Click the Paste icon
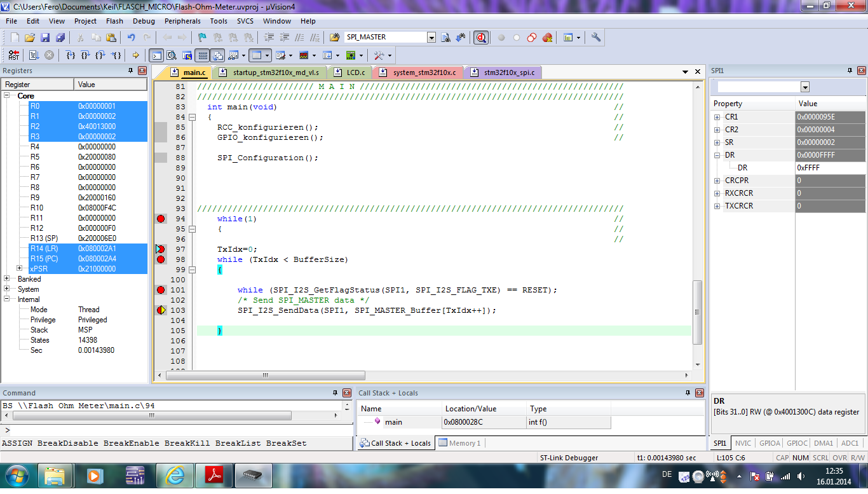This screenshot has width=868, height=494. pyautogui.click(x=111, y=38)
